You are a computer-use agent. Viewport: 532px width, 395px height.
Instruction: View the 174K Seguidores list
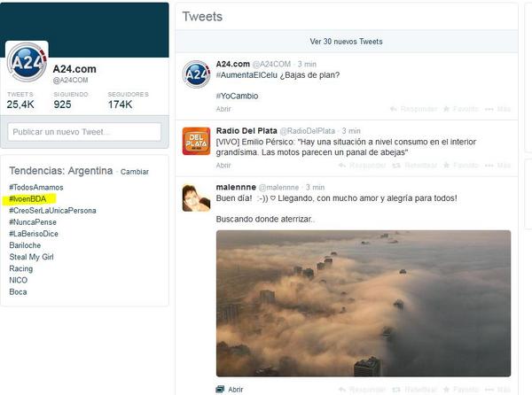128,101
